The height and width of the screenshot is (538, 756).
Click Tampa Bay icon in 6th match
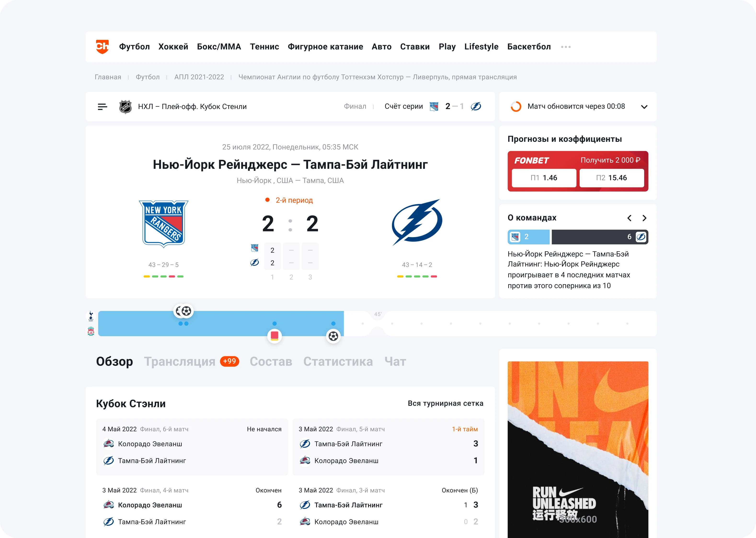[109, 461]
